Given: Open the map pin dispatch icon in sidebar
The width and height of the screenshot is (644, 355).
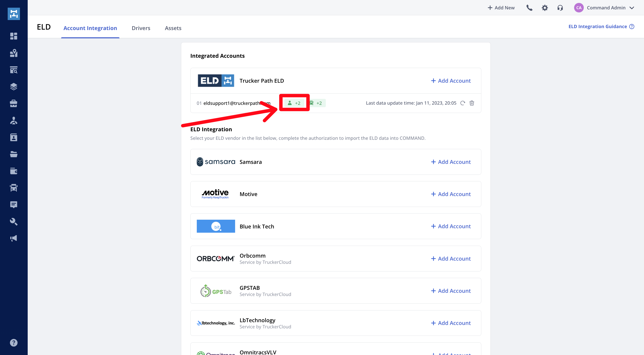Looking at the screenshot, I should [x=14, y=53].
